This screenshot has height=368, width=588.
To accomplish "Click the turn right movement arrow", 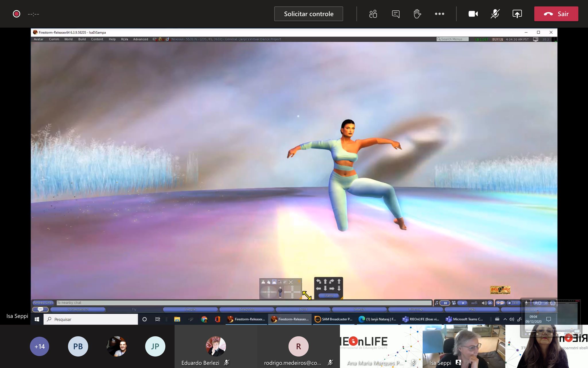I will pyautogui.click(x=332, y=281).
